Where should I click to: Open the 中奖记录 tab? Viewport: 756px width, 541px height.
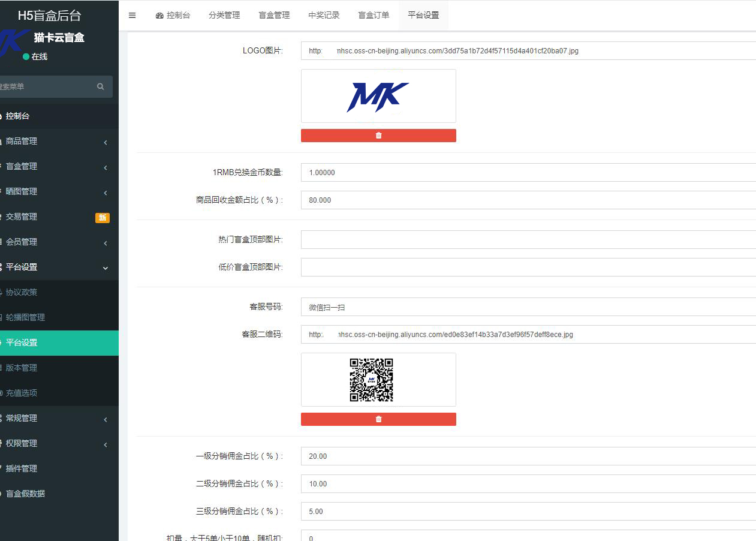[324, 16]
